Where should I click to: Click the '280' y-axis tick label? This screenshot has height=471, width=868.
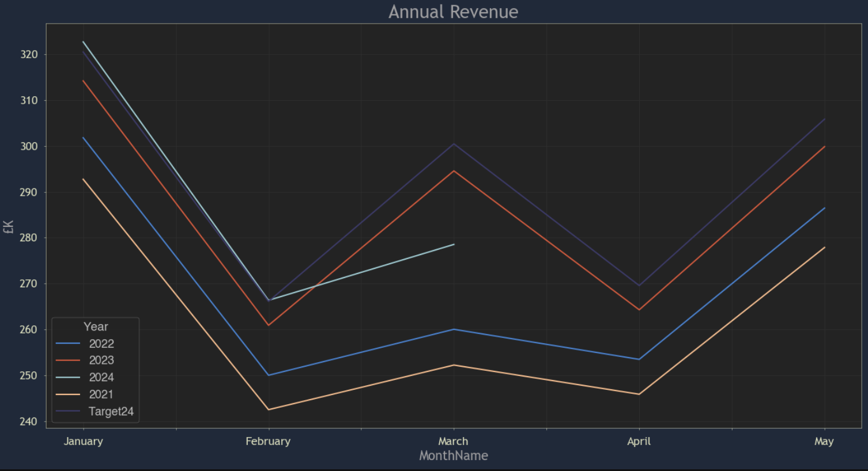[29, 238]
